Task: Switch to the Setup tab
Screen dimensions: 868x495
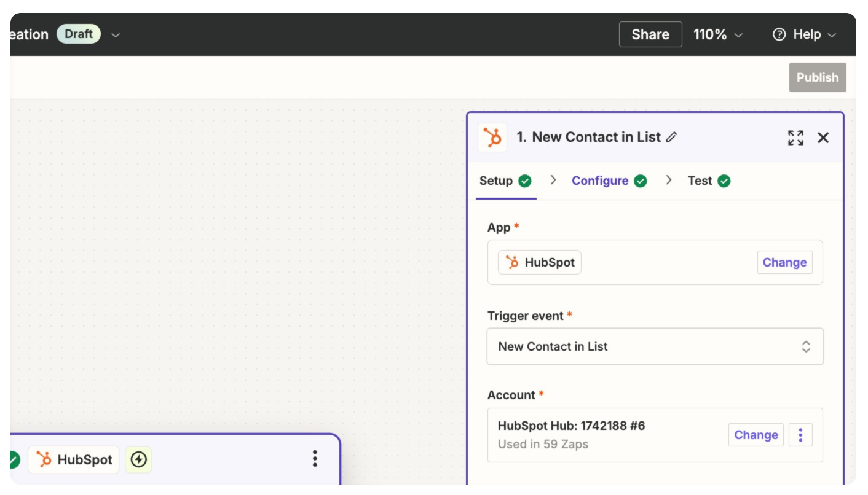Action: click(497, 181)
